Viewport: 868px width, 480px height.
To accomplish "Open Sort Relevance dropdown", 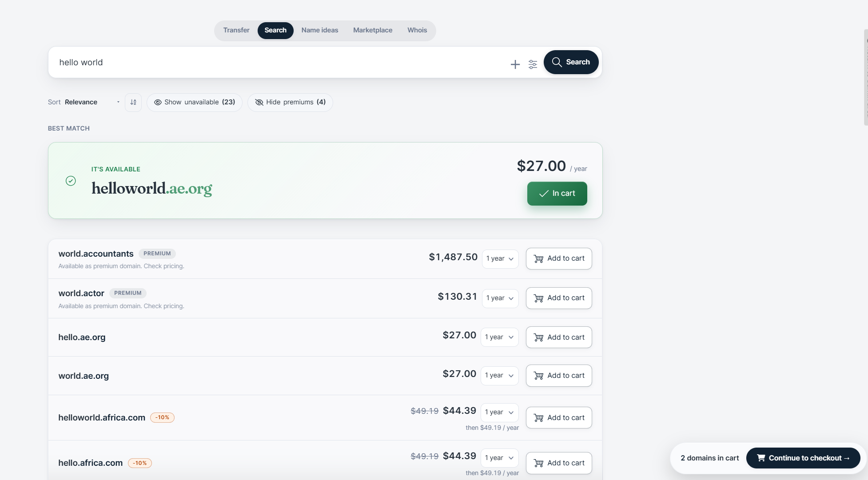I will pos(84,102).
